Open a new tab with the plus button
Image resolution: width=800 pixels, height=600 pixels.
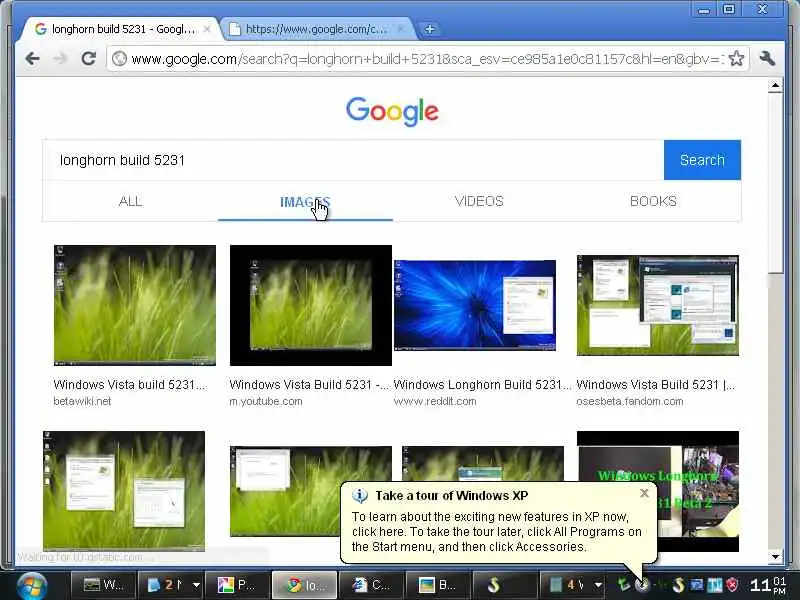tap(430, 29)
